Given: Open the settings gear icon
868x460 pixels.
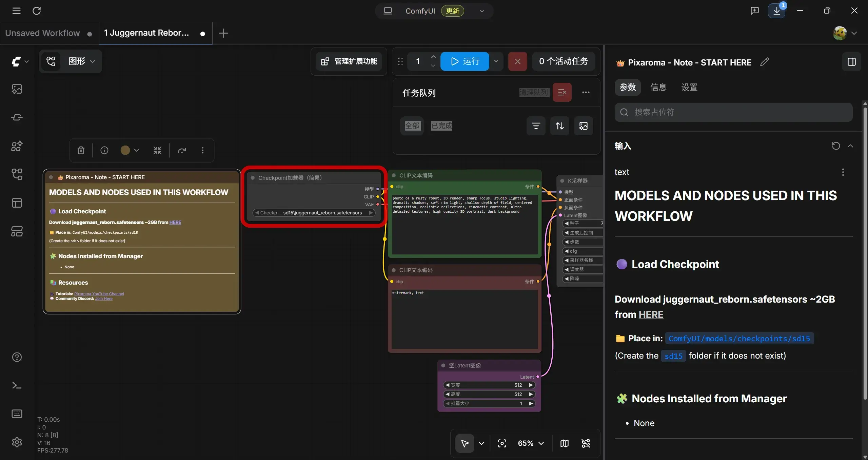Looking at the screenshot, I should [x=17, y=442].
